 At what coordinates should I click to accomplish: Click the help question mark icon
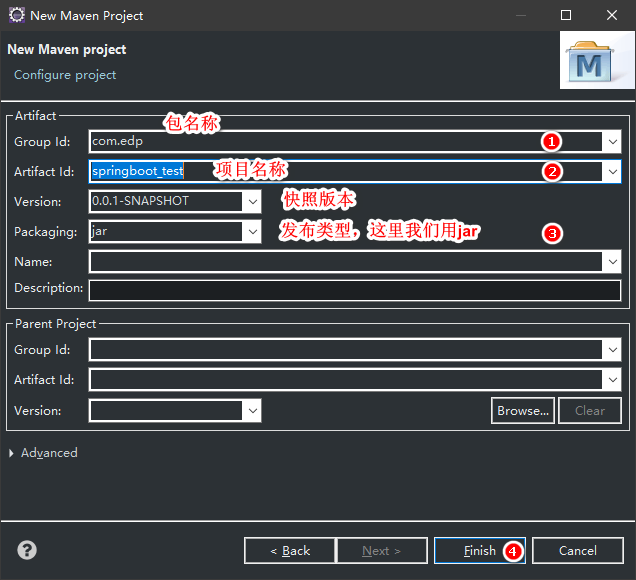coord(27,550)
